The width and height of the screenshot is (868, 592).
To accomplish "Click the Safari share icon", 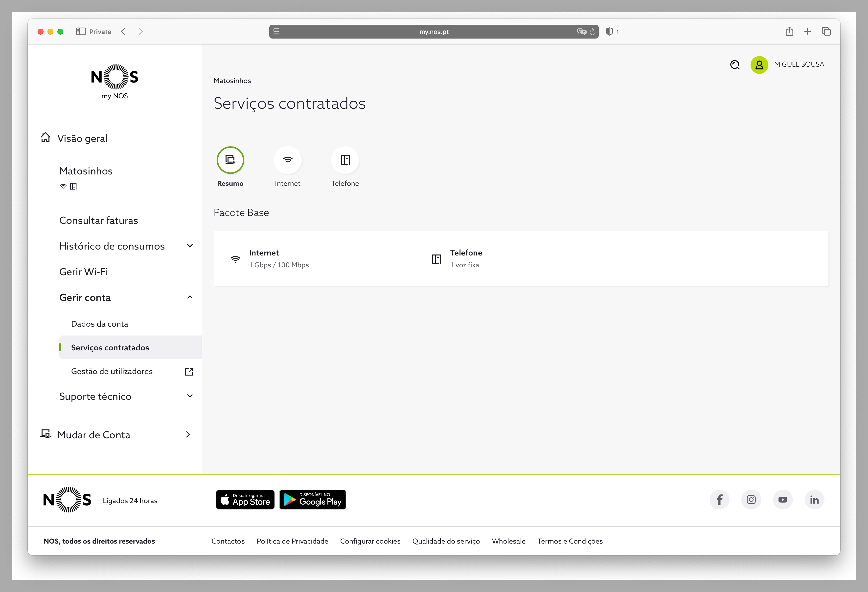I will (x=789, y=32).
